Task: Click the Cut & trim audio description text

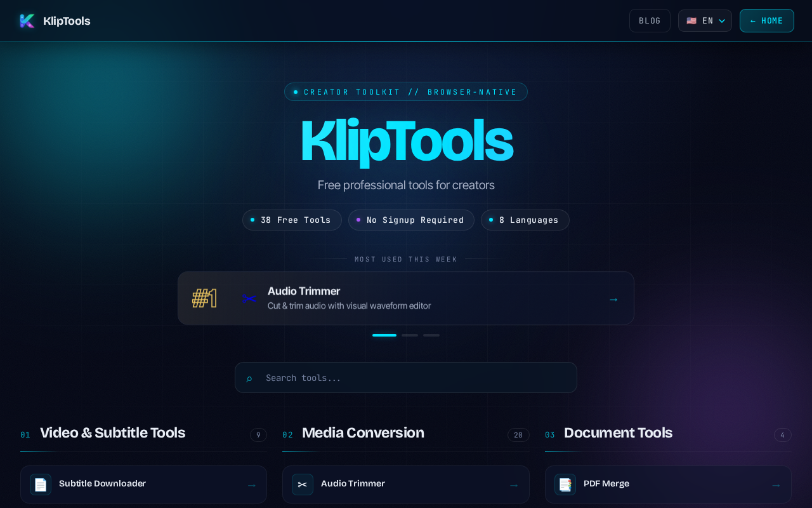Action: (349, 306)
